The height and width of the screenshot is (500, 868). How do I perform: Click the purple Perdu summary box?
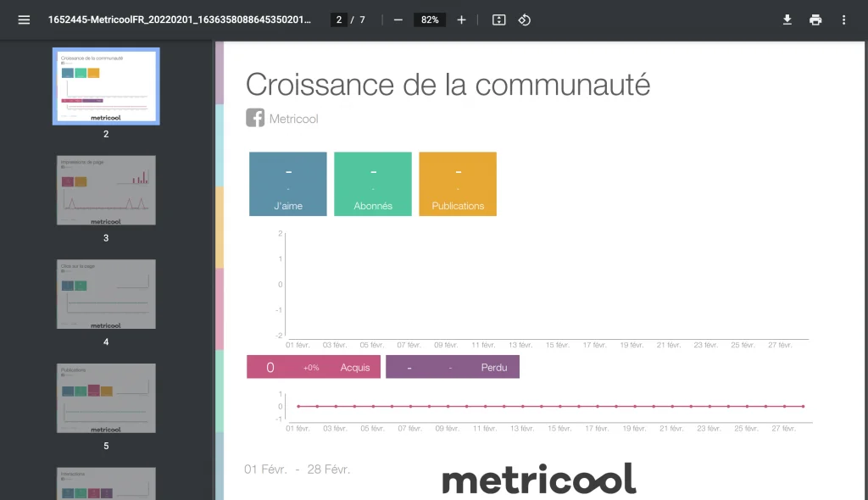pyautogui.click(x=453, y=367)
